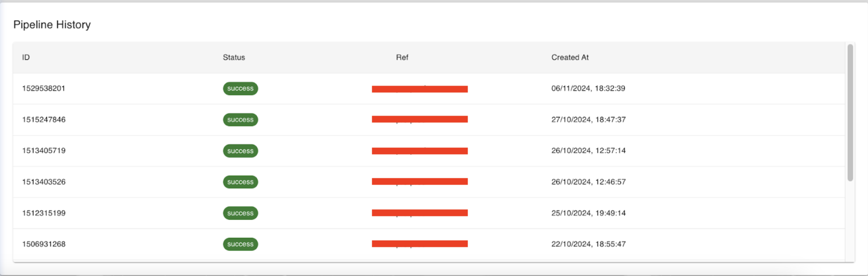Select pipeline ID 1529538201
Screen dimensions: 868x276
coord(43,88)
